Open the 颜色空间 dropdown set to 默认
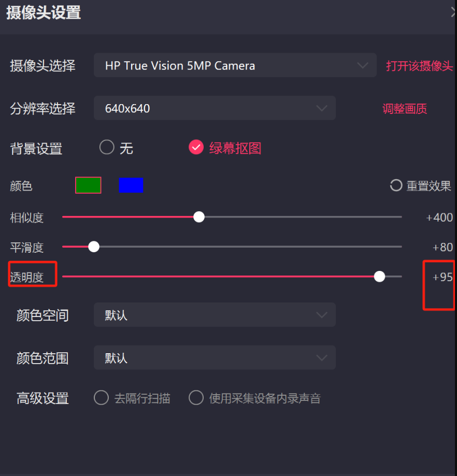The height and width of the screenshot is (476, 457). tap(215, 315)
